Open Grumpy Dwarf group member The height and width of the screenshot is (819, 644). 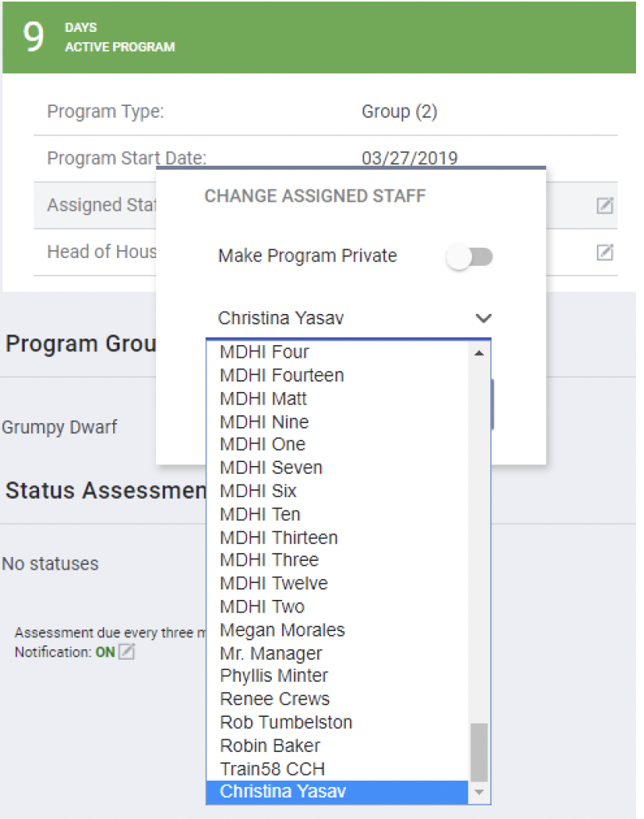pyautogui.click(x=59, y=427)
